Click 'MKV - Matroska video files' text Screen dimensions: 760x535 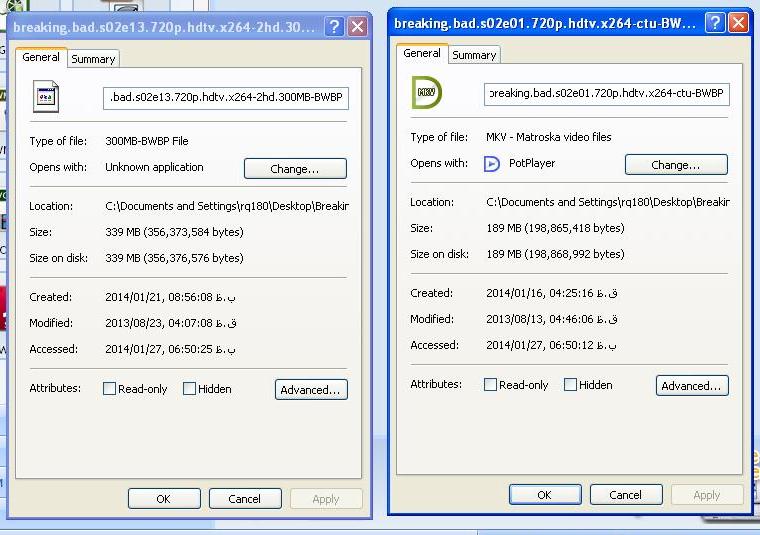(x=549, y=137)
